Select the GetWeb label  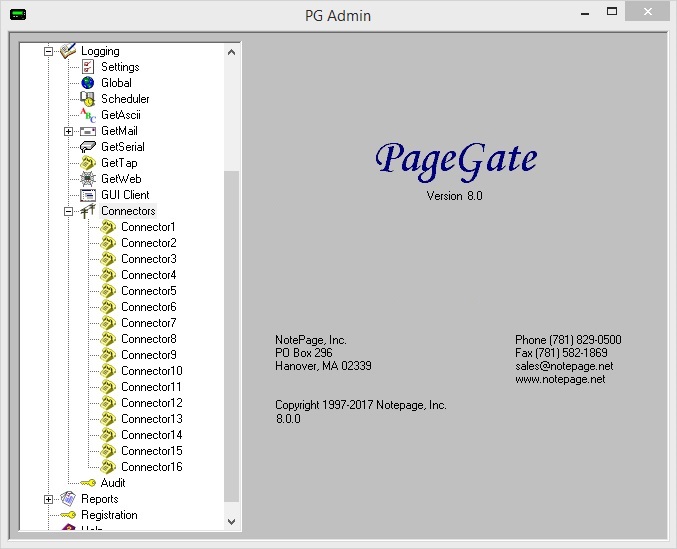[x=121, y=179]
